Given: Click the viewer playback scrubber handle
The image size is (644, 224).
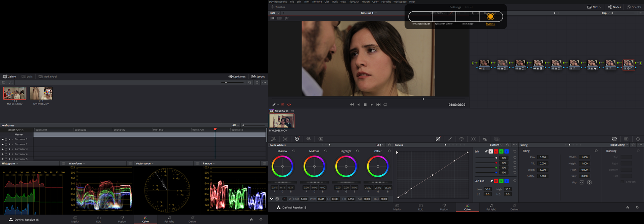Looking at the screenshot, I should [x=423, y=99].
